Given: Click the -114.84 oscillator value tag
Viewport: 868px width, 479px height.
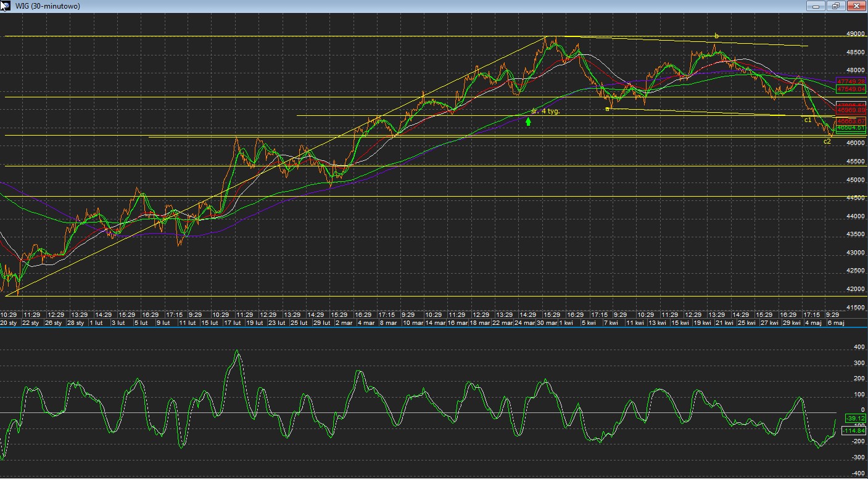Looking at the screenshot, I should 854,430.
